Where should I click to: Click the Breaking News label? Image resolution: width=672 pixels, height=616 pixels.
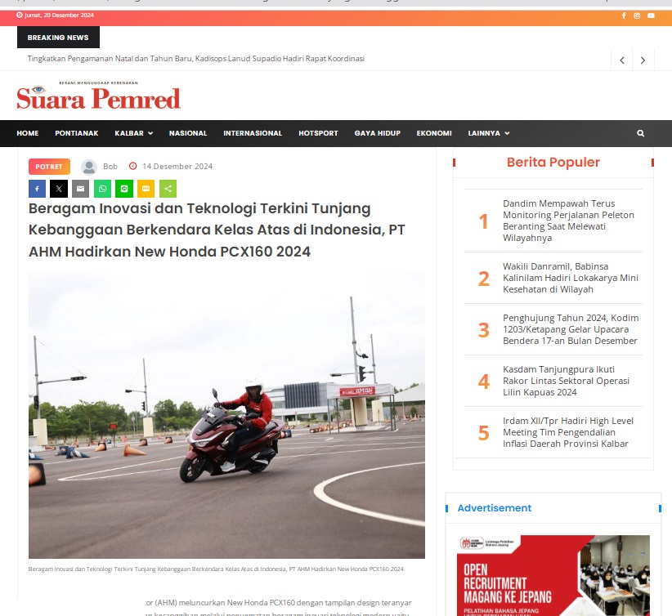coord(58,38)
